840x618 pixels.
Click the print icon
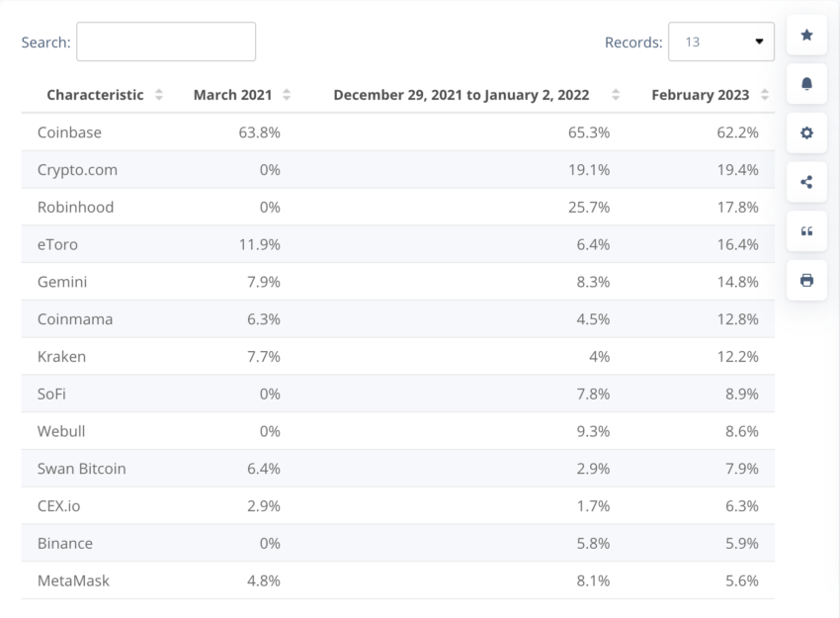pyautogui.click(x=806, y=280)
